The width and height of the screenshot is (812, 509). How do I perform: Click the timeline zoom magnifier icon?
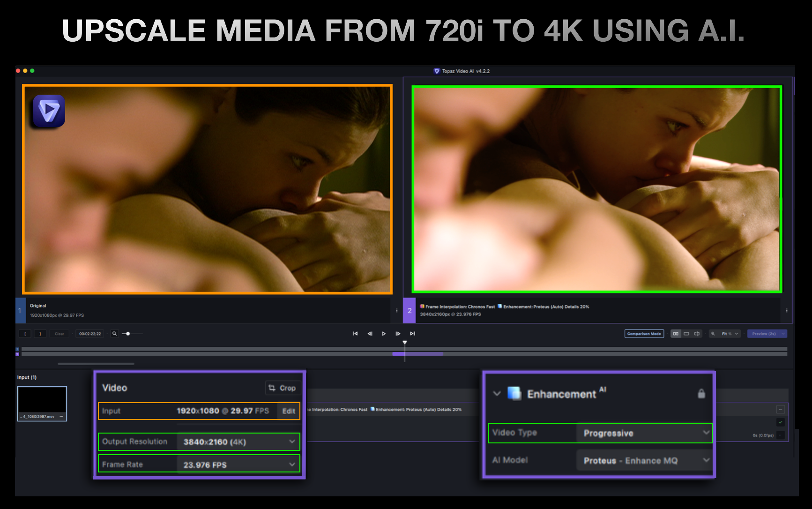tap(114, 334)
